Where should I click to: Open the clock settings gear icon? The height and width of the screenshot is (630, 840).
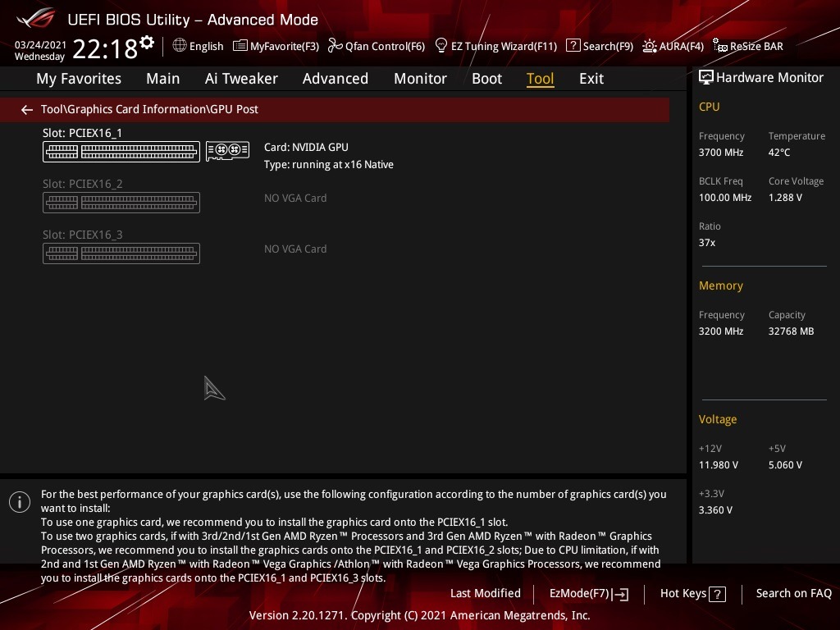[x=147, y=43]
